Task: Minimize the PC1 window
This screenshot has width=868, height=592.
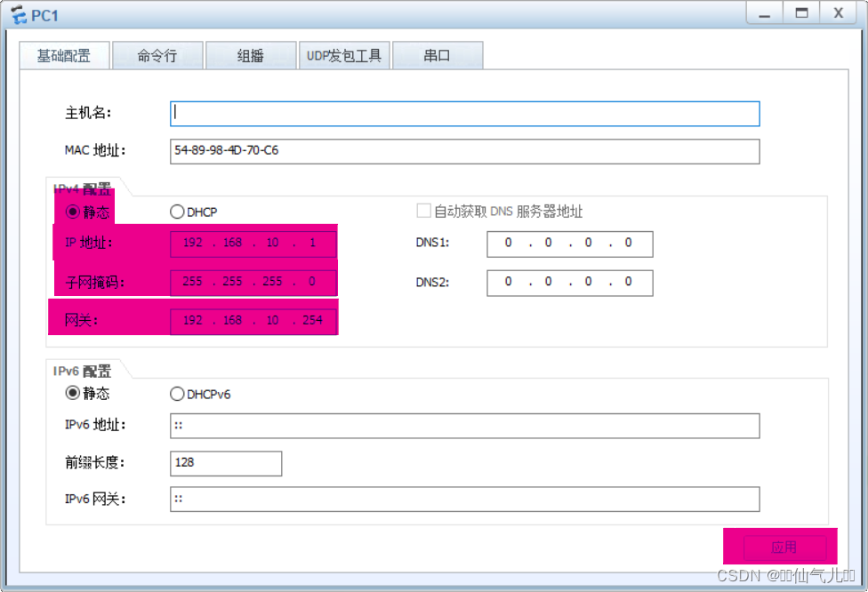Action: click(x=765, y=12)
